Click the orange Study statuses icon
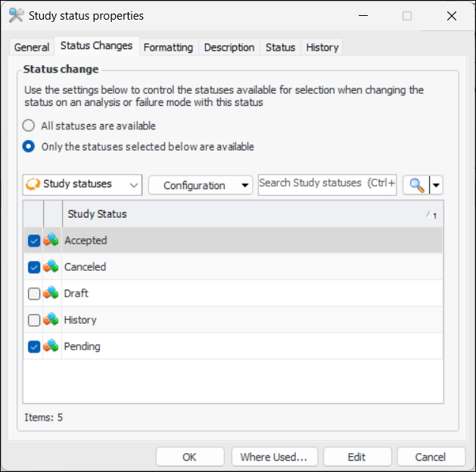The image size is (476, 472). (33, 184)
